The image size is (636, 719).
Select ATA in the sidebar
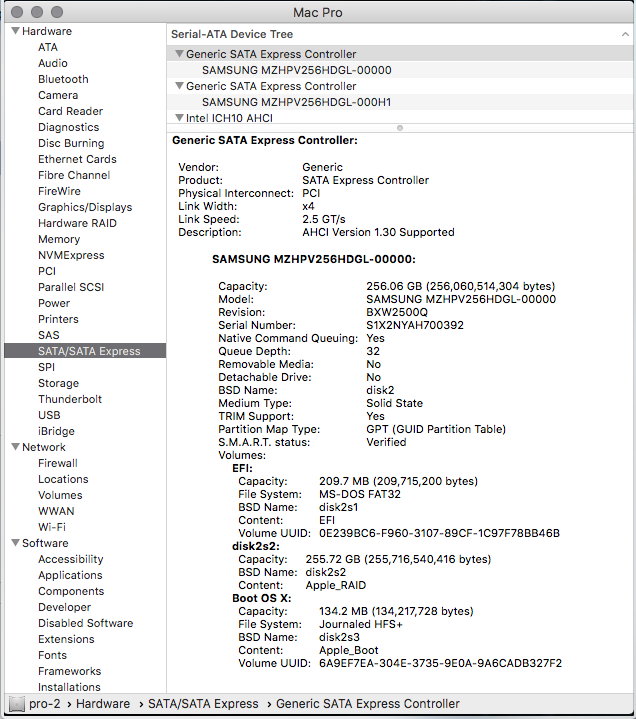point(48,47)
